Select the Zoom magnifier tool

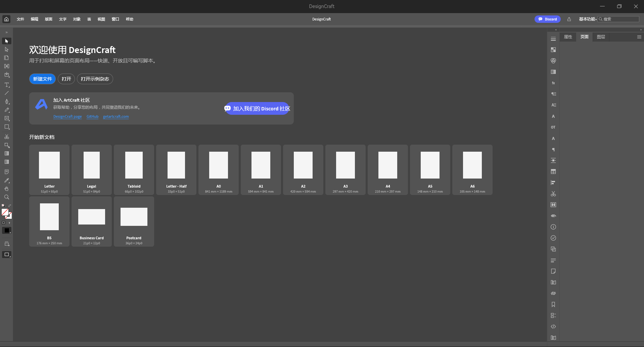tap(6, 197)
